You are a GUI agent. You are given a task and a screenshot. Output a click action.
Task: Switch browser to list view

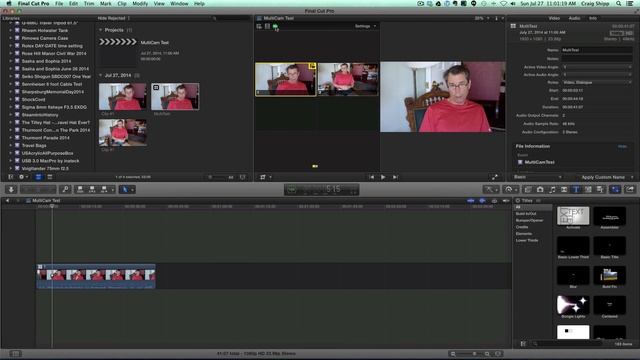point(49,177)
